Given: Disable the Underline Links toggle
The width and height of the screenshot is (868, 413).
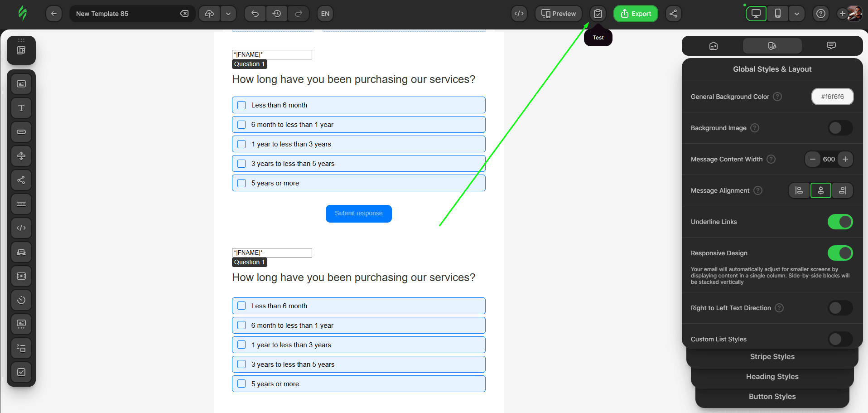Looking at the screenshot, I should (x=840, y=222).
